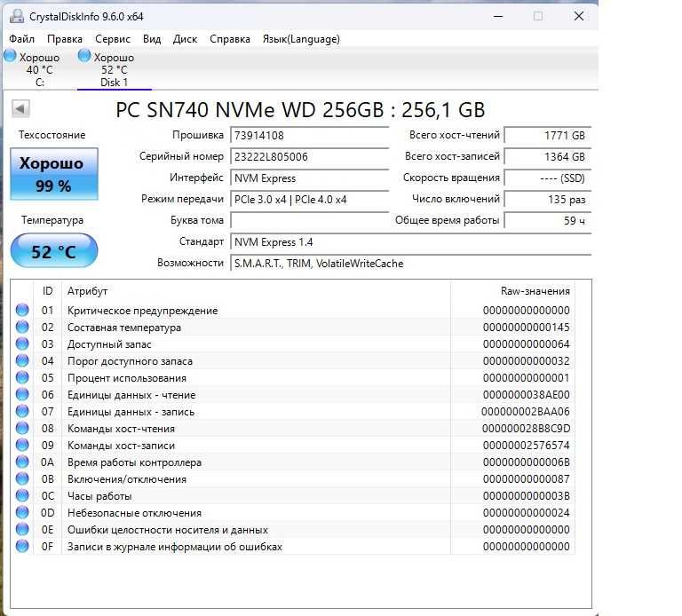Select row Критическое предупреждение
The image size is (682, 616).
tap(293, 311)
